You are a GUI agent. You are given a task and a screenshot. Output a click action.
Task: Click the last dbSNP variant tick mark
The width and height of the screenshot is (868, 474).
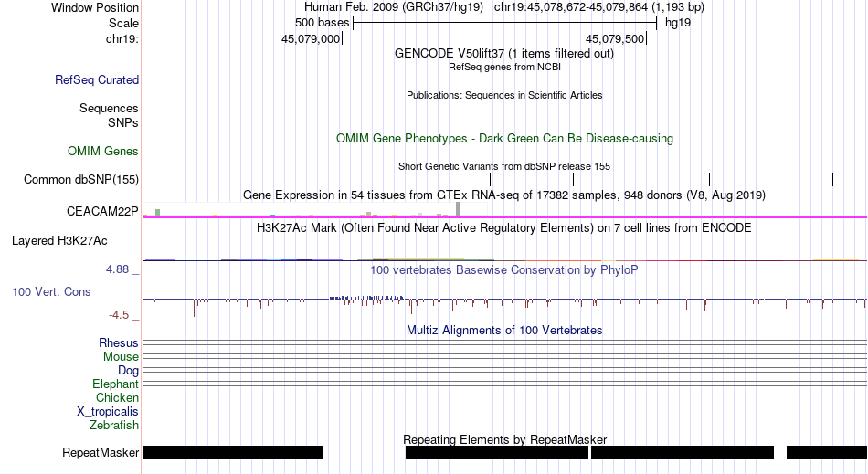coord(832,179)
